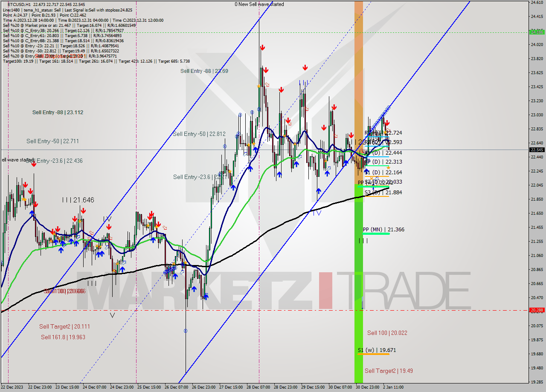The width and height of the screenshot is (546, 392).
Task: Click the current price tag 22.545
Action: coord(537,150)
